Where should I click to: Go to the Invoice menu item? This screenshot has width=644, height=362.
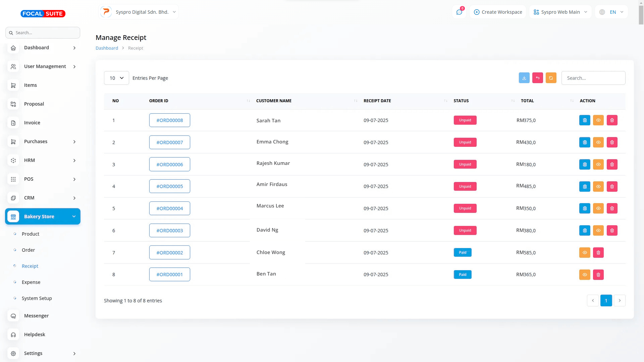click(32, 123)
